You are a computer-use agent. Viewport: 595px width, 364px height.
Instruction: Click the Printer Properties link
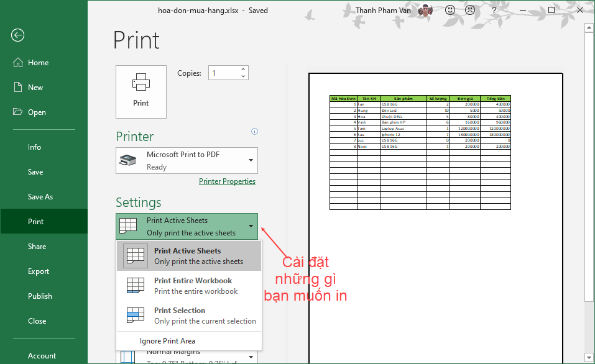[x=228, y=181]
